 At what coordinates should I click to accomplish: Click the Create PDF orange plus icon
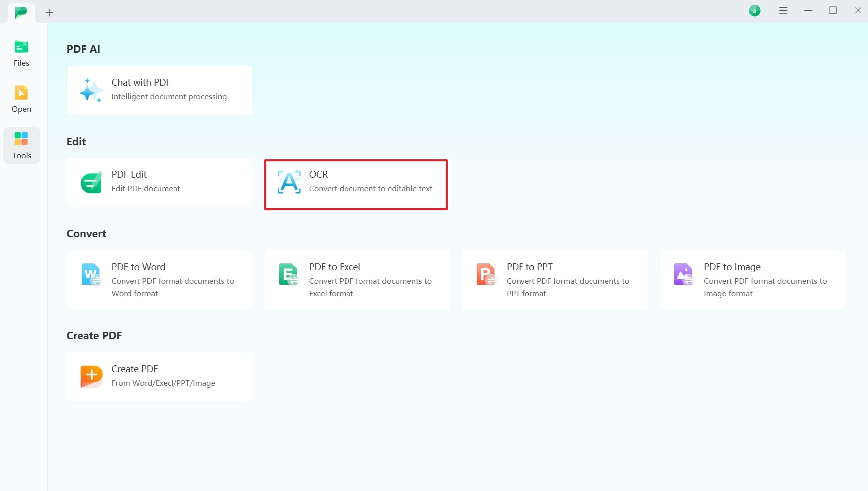coord(91,376)
